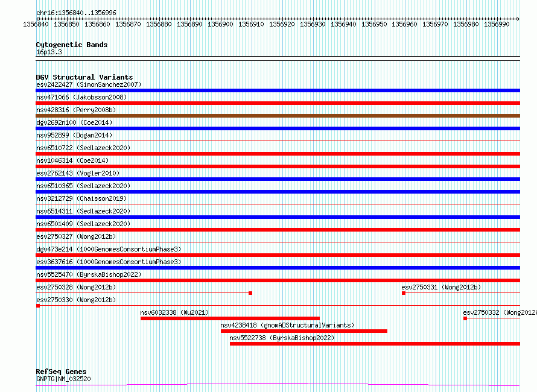Click the nsv471066 (Jakobsson2008) label

pos(81,97)
